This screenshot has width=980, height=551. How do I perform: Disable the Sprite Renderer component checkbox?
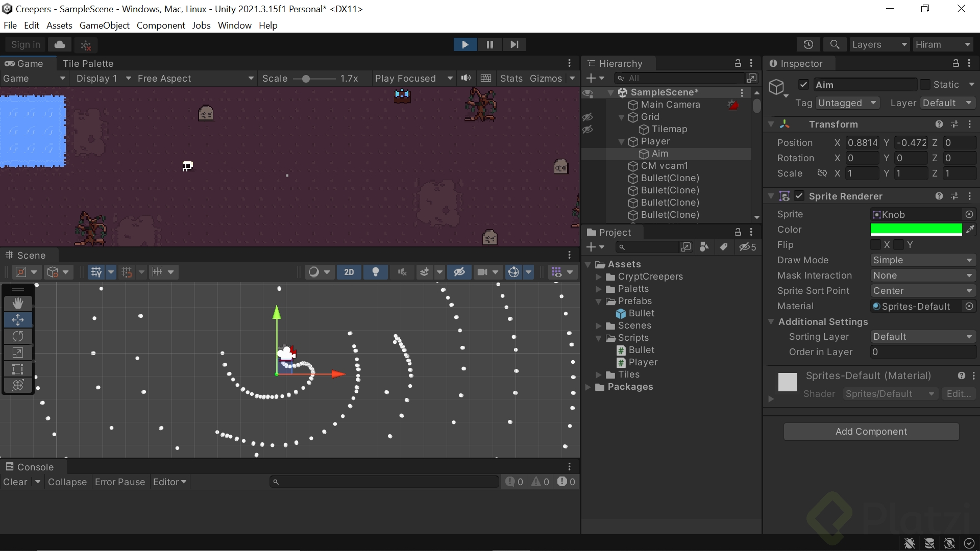point(799,196)
